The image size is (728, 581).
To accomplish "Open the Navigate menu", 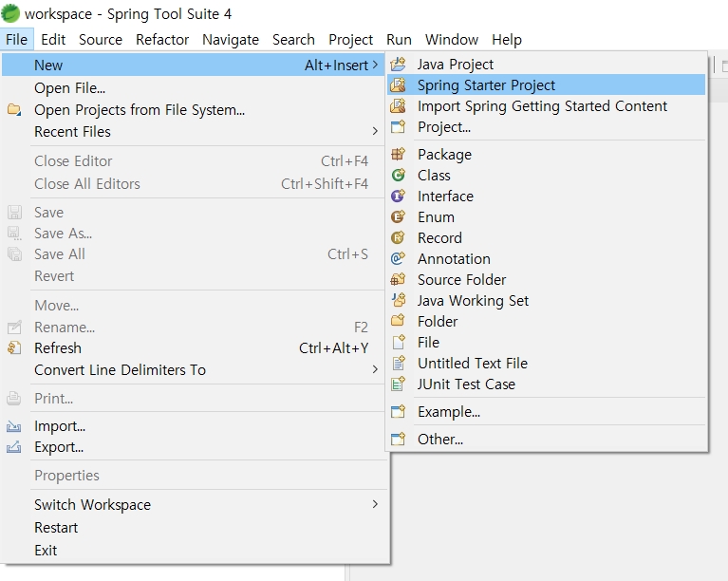I will point(231,40).
